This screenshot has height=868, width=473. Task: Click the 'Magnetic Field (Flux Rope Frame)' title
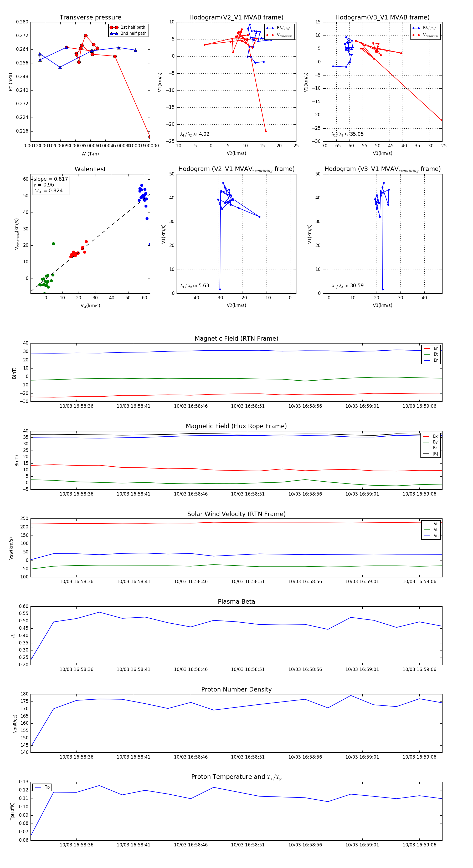tap(236, 426)
